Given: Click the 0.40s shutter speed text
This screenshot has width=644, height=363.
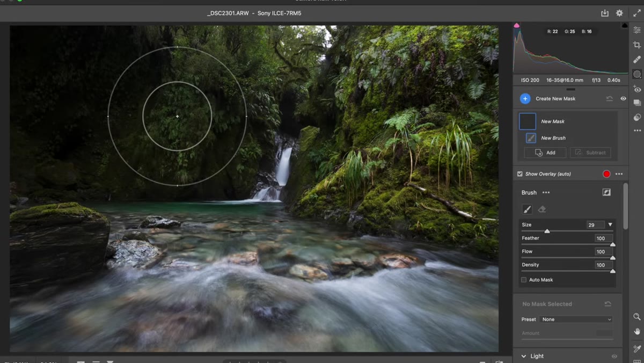Looking at the screenshot, I should tap(614, 80).
